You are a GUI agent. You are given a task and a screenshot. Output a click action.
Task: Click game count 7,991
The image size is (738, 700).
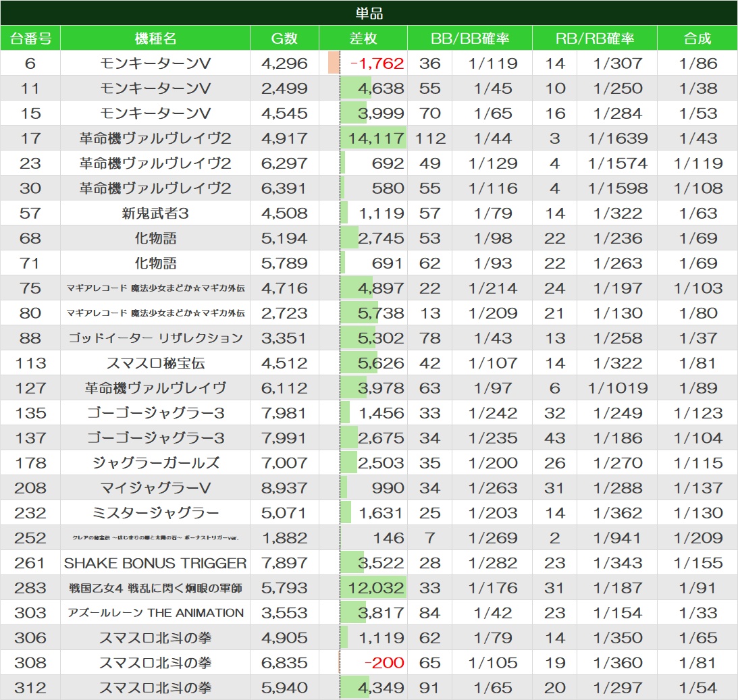click(x=284, y=437)
